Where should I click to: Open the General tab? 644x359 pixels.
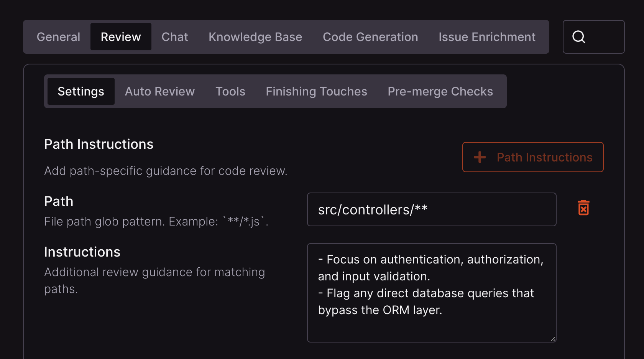coord(58,37)
